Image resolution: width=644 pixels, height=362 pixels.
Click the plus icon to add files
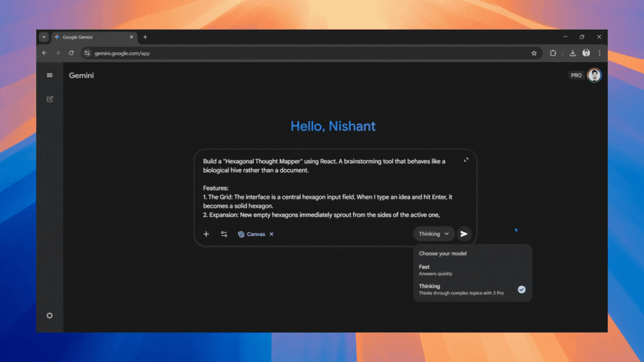206,234
